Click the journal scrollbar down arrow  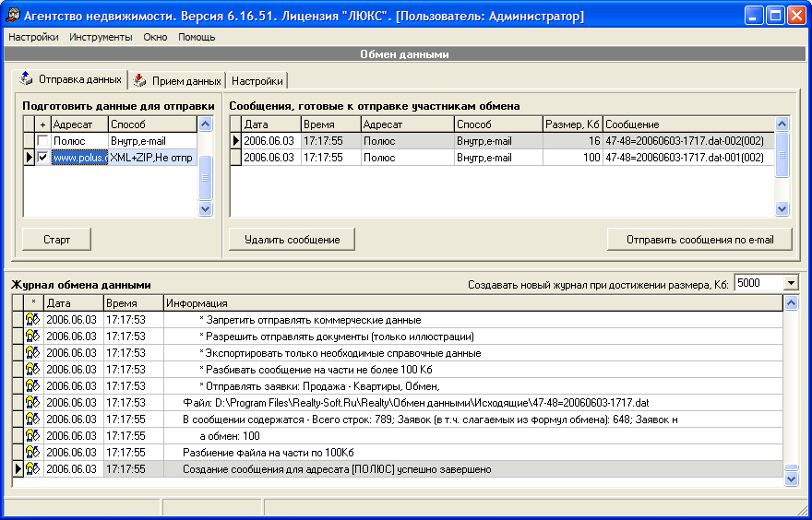[792, 479]
